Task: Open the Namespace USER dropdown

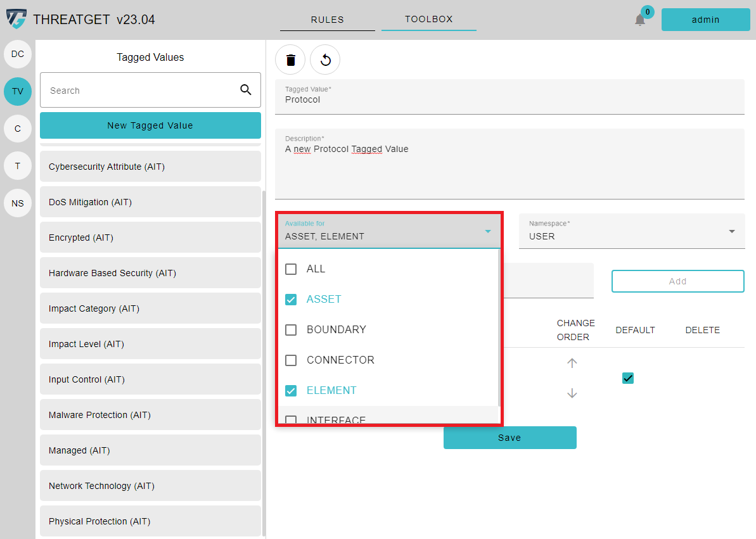Action: click(632, 231)
